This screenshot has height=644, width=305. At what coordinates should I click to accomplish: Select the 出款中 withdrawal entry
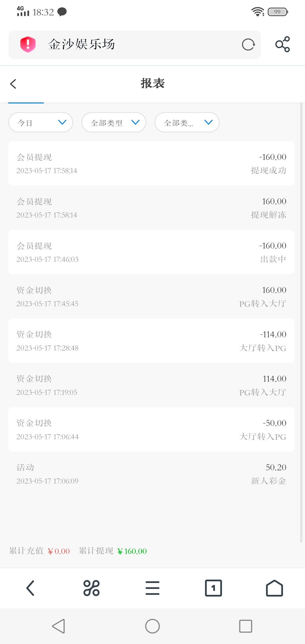151,252
